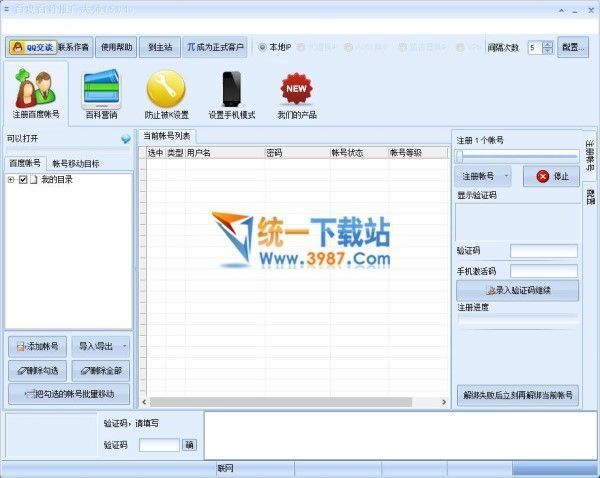Image resolution: width=600 pixels, height=478 pixels.
Task: Click the 确 button beside bottom 验证码 field
Action: 189,445
